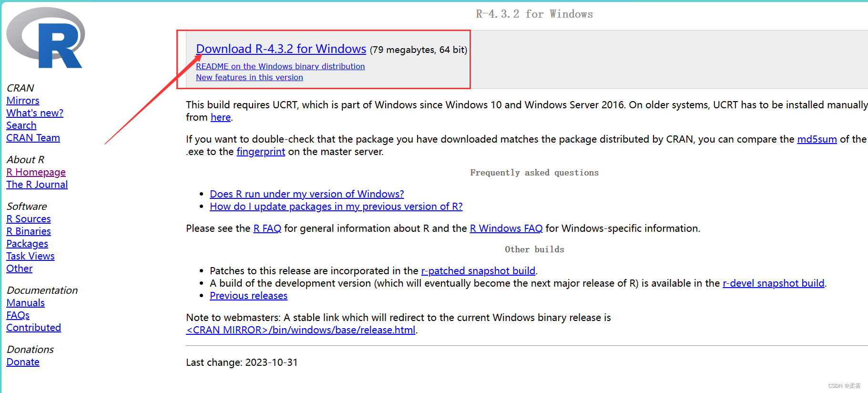
Task: View New features in this version
Action: [x=249, y=77]
